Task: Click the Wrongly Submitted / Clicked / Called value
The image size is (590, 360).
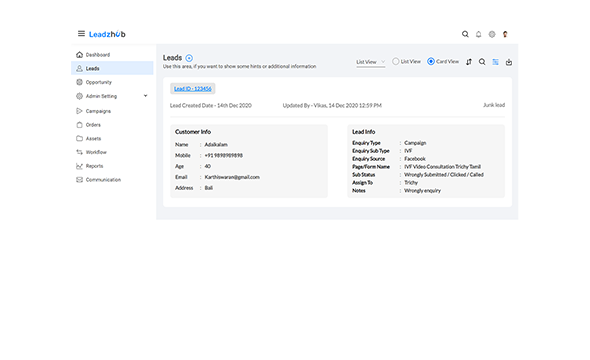Action: coord(444,175)
